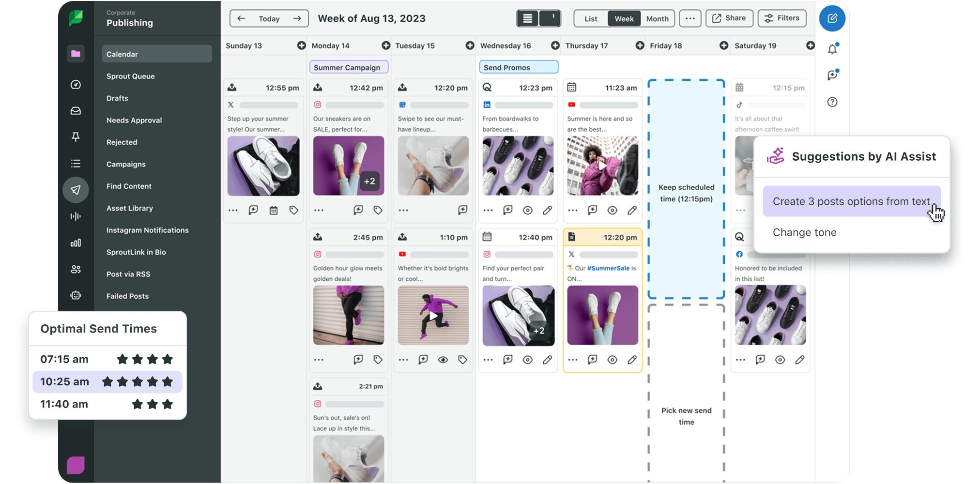980x484 pixels.
Task: Expand options on Sunday's 12:55 pm post
Action: click(233, 210)
